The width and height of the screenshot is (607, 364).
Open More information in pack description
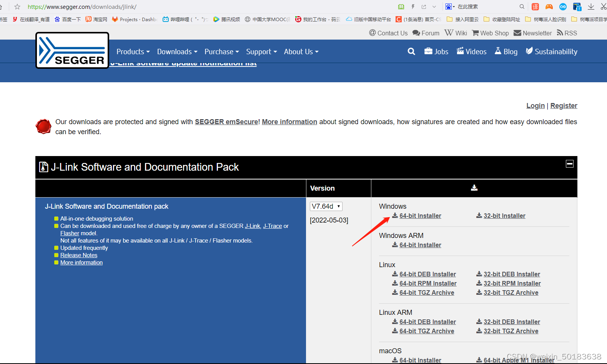tap(81, 263)
